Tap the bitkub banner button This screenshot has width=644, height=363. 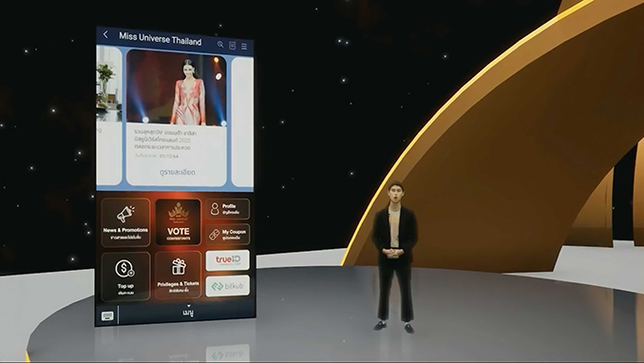(228, 286)
